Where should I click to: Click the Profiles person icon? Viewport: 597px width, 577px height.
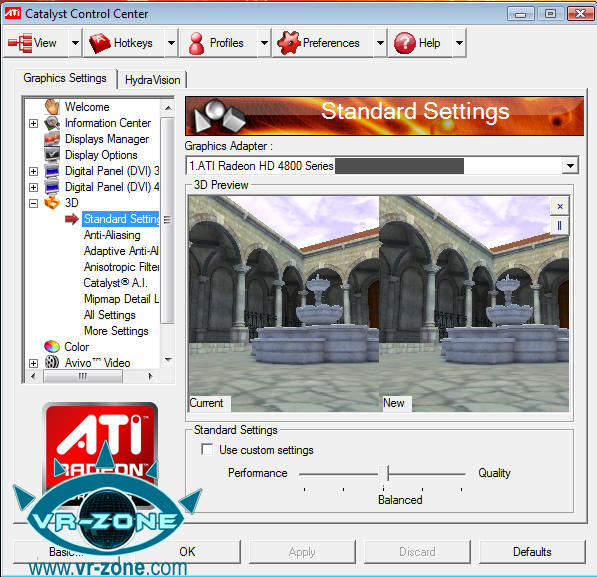pos(196,43)
